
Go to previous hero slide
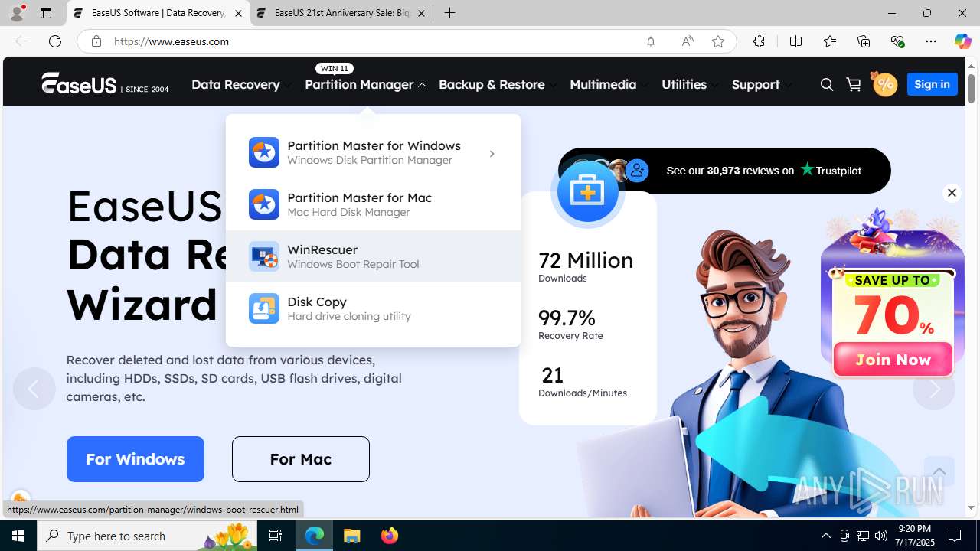tap(34, 389)
